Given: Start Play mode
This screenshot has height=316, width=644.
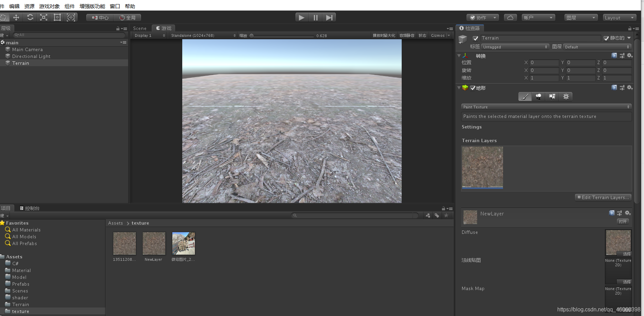Looking at the screenshot, I should click(x=302, y=17).
